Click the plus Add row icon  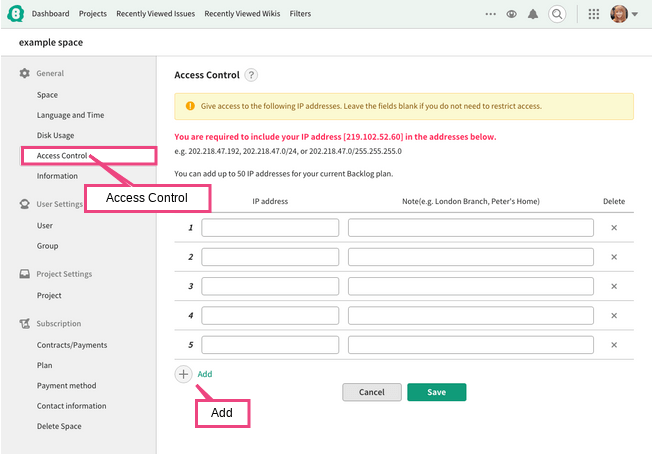point(183,374)
